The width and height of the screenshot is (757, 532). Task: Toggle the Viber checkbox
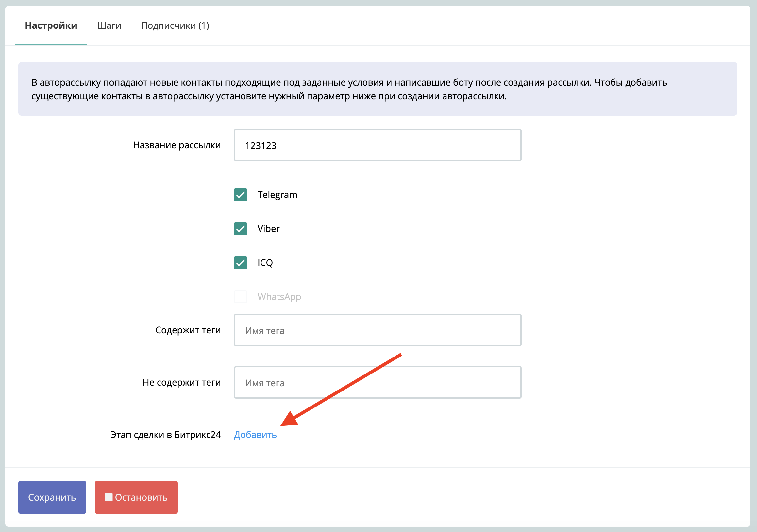tap(240, 229)
